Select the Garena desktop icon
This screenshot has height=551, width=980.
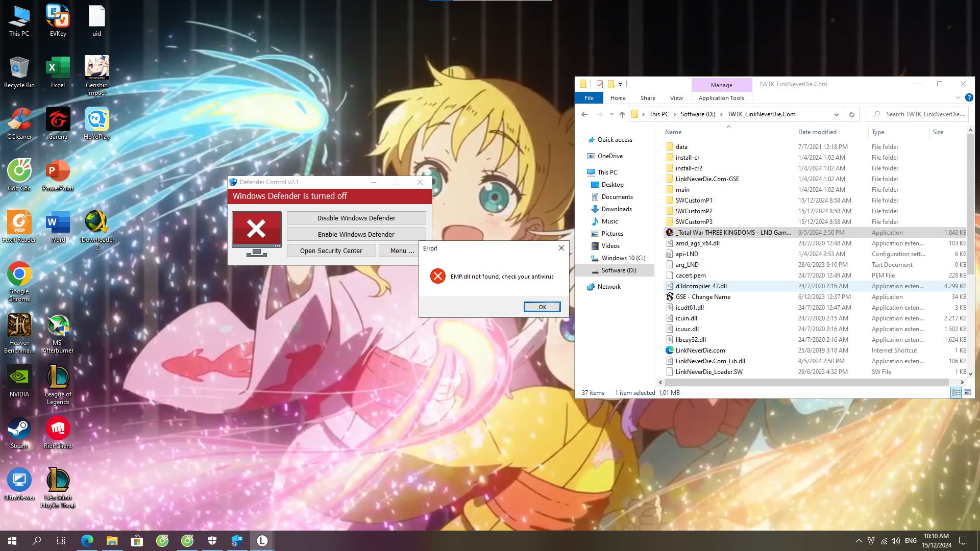point(58,123)
